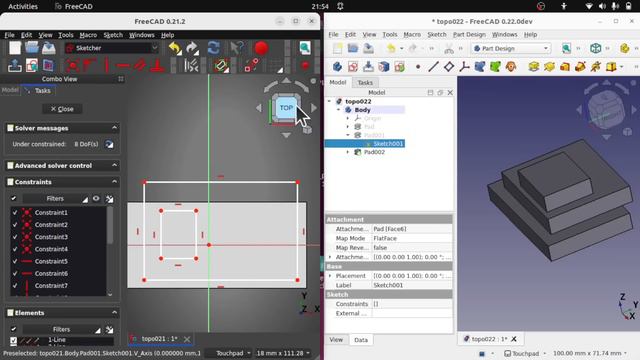The image size is (640, 360).
Task: Switch to the View property tab
Action: point(336,340)
